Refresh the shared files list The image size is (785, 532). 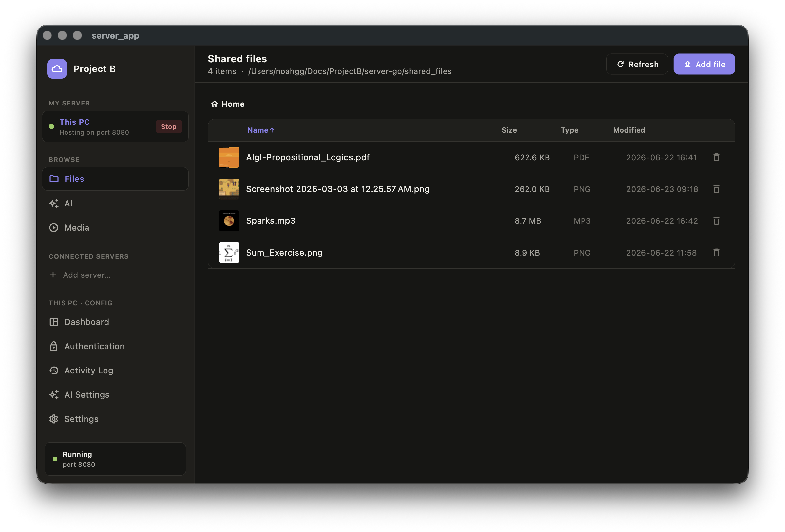[637, 64]
